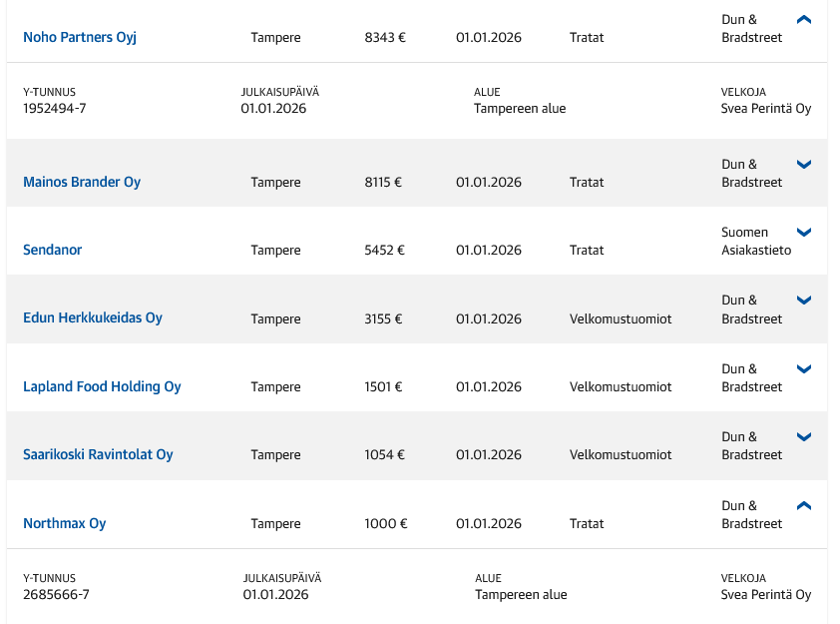Screen dimensions: 840x624
Task: Click the Saarikoski Ravintolat Oy link
Action: [98, 455]
